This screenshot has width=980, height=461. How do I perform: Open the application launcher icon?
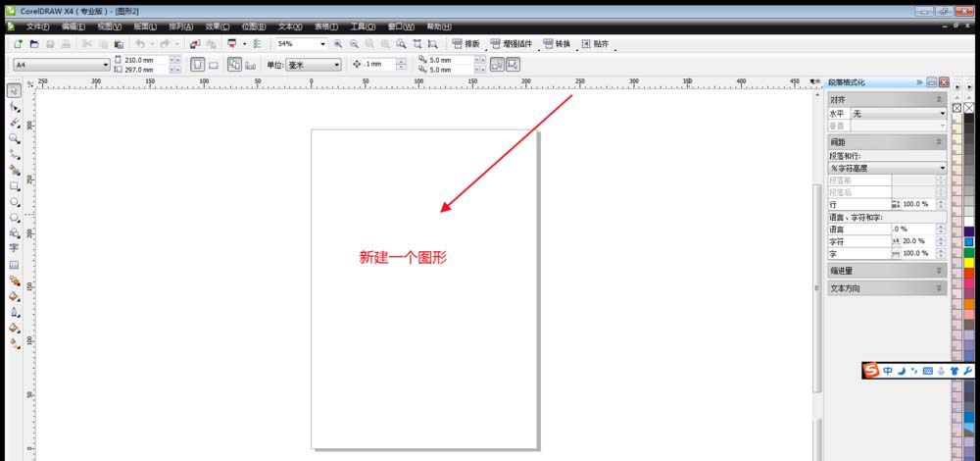point(232,44)
